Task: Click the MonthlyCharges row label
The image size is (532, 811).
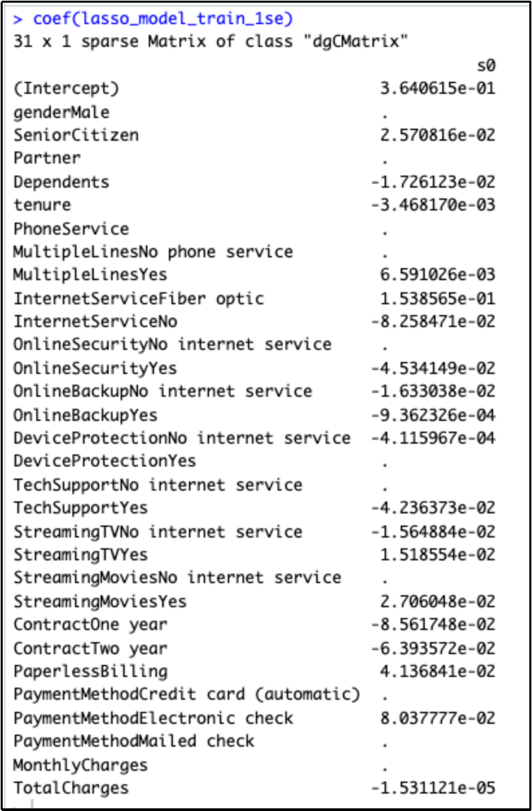Action: click(80, 765)
